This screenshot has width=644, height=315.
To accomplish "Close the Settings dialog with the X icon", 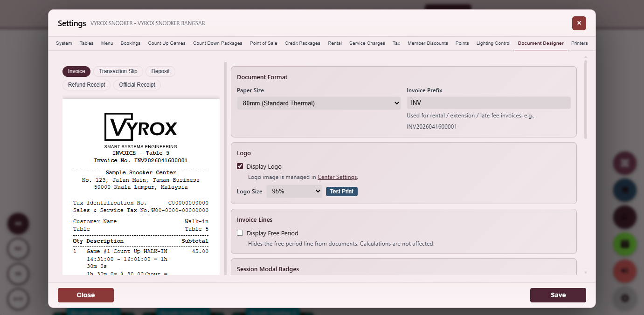I will coord(579,23).
